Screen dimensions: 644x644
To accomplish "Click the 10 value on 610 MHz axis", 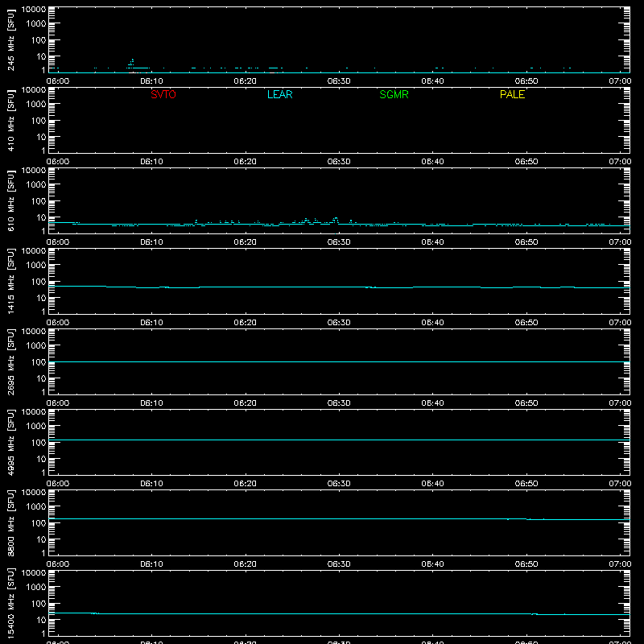I will [x=42, y=217].
